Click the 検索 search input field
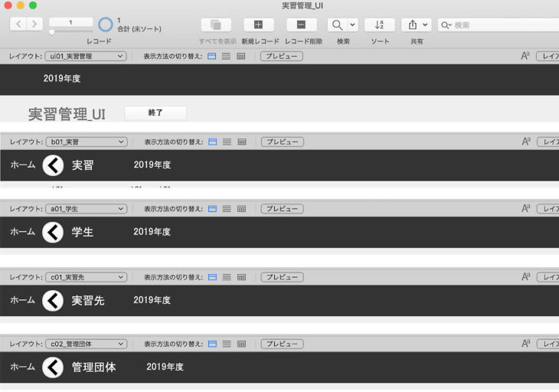This screenshot has height=392, width=559. click(502, 25)
